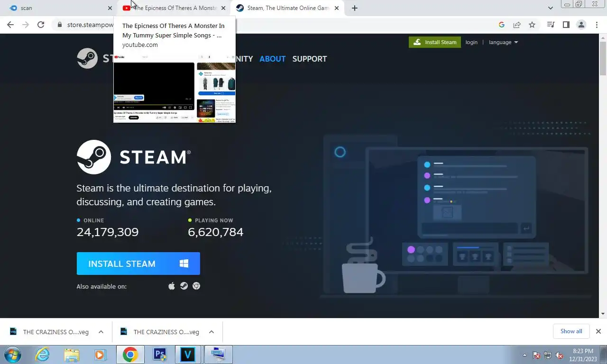The image size is (607, 364).
Task: Click the volume muted tray icon
Action: [x=560, y=355]
